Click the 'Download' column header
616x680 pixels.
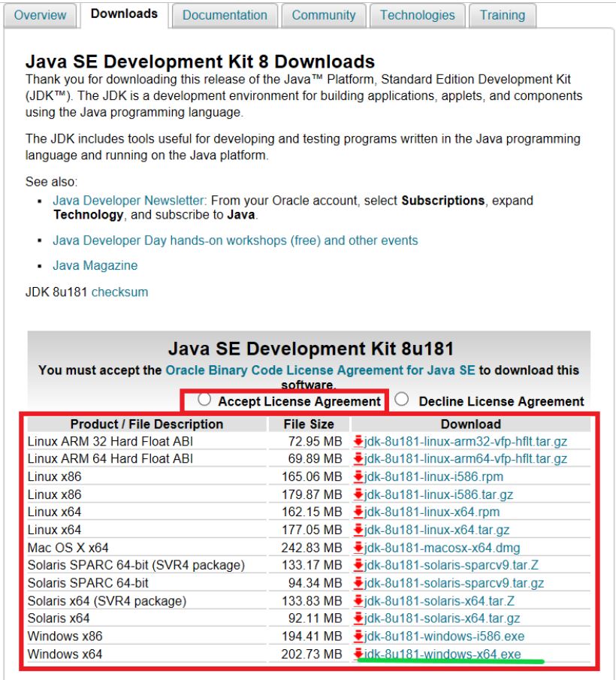coord(471,424)
